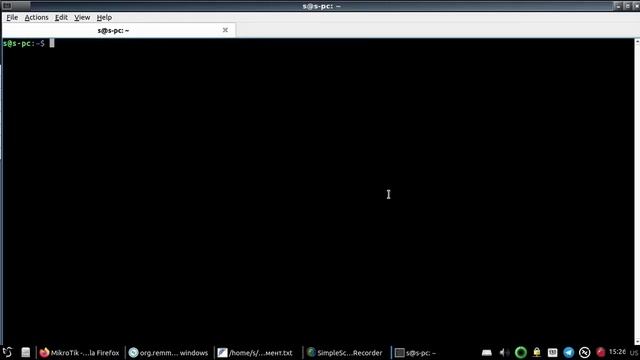Close the s@s-pc terminal tab

click(225, 30)
